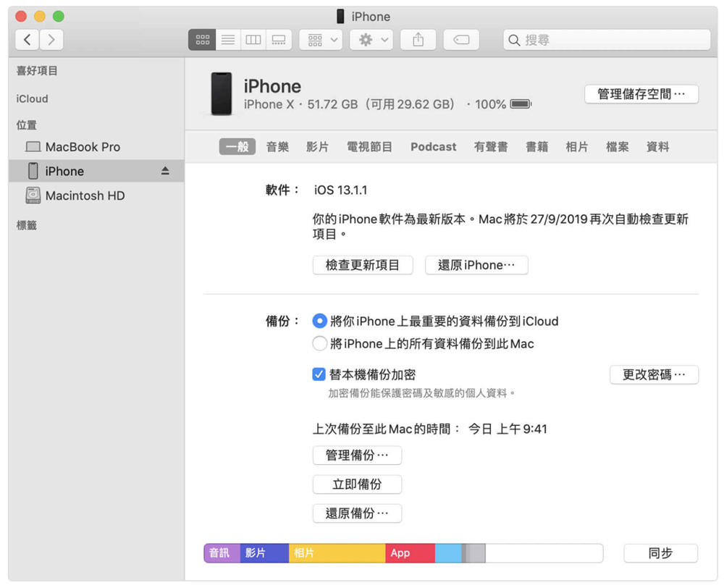Click the tag edit toolbar icon
Image resolution: width=724 pixels, height=588 pixels.
(461, 41)
